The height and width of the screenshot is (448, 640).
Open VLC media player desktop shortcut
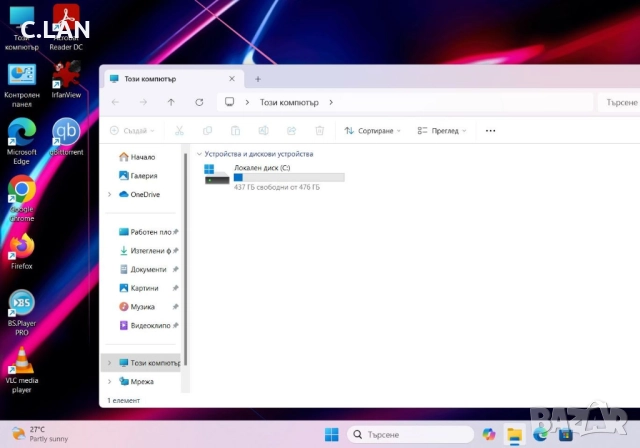(22, 360)
